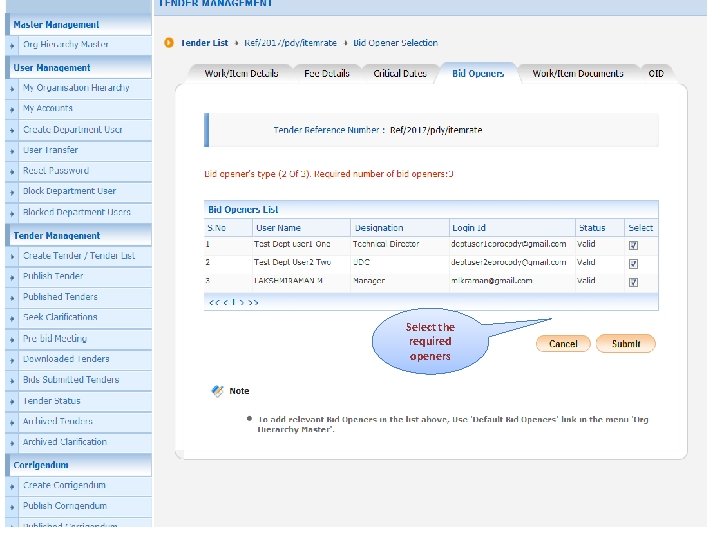
Task: Click the Bid Opener Selection breadcrumb
Action: [x=395, y=43]
